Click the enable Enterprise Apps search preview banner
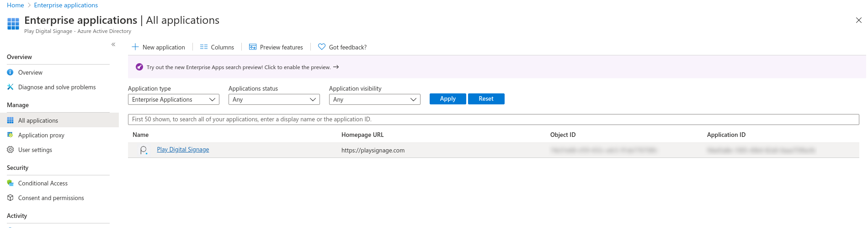 [497, 67]
